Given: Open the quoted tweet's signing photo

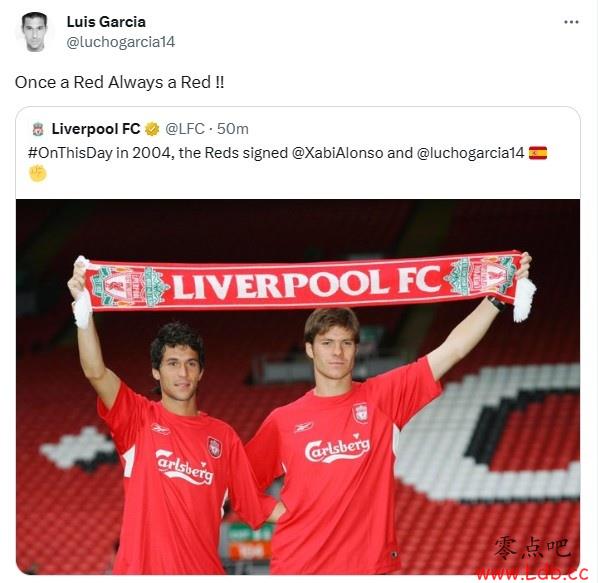Looking at the screenshot, I should tap(298, 387).
